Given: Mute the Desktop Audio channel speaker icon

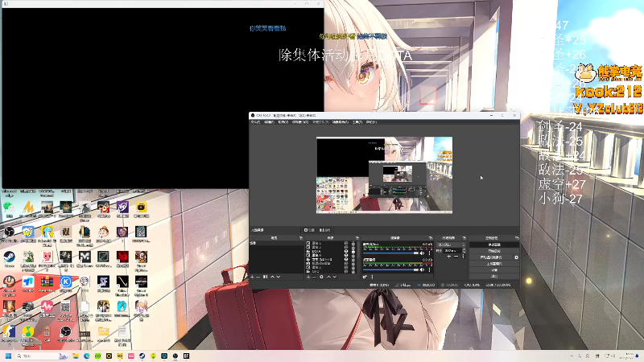Looking at the screenshot, I should (422, 270).
